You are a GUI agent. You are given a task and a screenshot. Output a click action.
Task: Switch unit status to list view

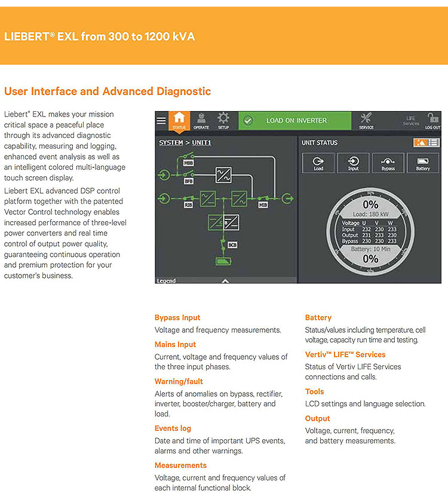tap(433, 143)
